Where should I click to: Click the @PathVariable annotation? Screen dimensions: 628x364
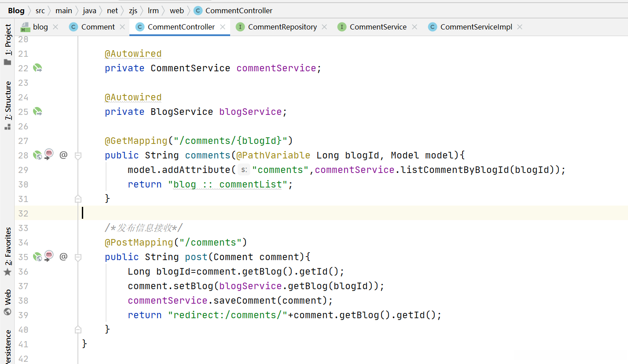pos(273,155)
